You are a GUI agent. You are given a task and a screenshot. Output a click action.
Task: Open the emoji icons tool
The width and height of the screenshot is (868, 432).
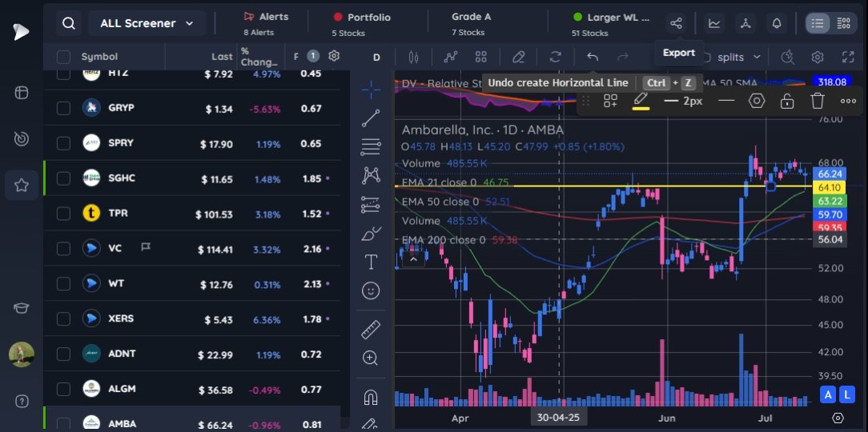point(370,291)
